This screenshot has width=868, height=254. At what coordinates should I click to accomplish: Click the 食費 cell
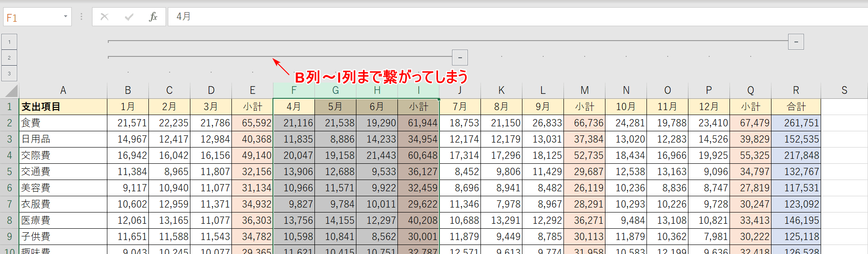(x=63, y=123)
